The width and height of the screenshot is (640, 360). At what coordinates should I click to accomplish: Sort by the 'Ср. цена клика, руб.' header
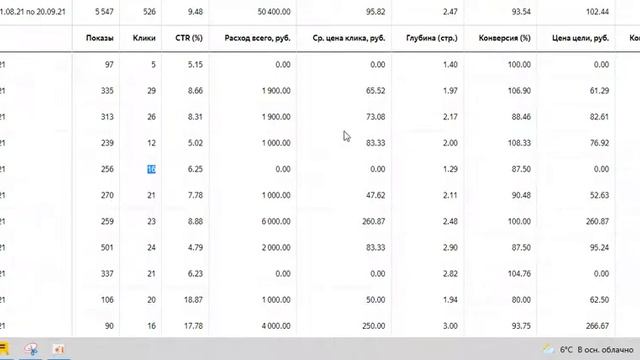[349, 38]
